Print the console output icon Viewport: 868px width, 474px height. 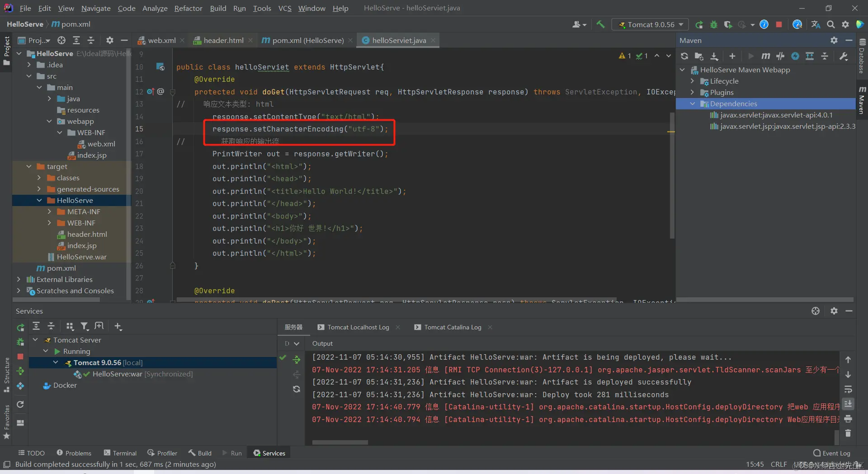pos(848,418)
